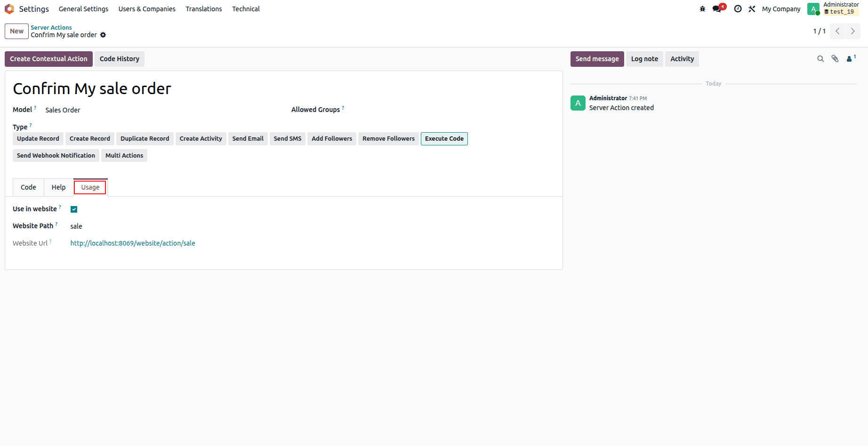Open the activities clock icon
868x446 pixels.
click(x=738, y=9)
